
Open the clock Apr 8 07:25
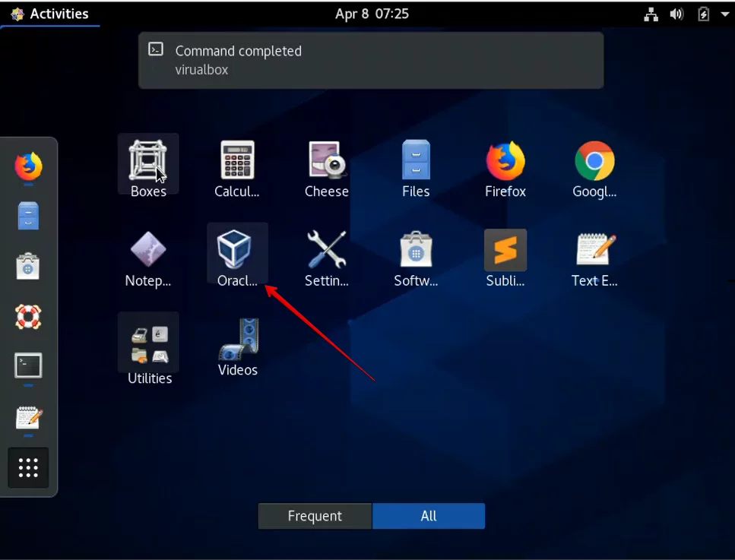pos(372,14)
